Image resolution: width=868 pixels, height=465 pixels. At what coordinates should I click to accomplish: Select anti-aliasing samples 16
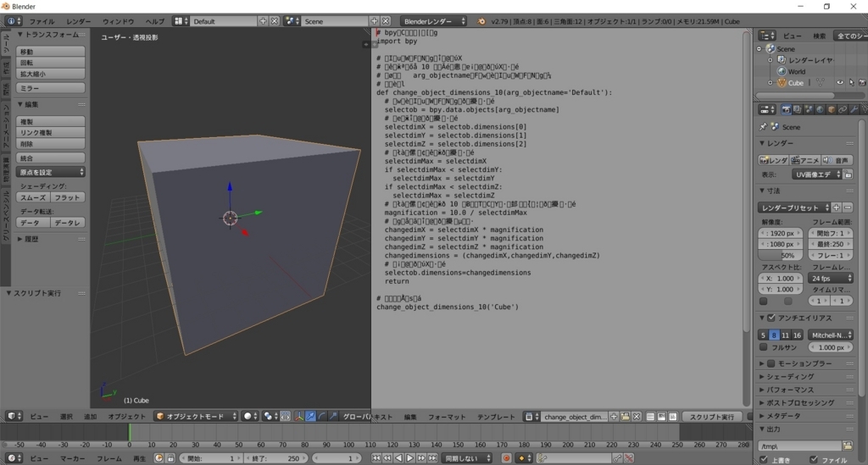coord(797,335)
